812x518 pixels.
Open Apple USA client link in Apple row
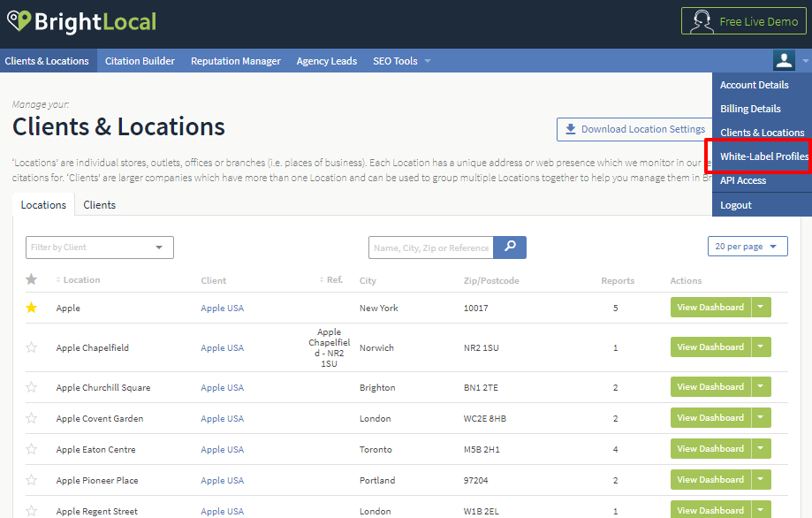coord(222,308)
